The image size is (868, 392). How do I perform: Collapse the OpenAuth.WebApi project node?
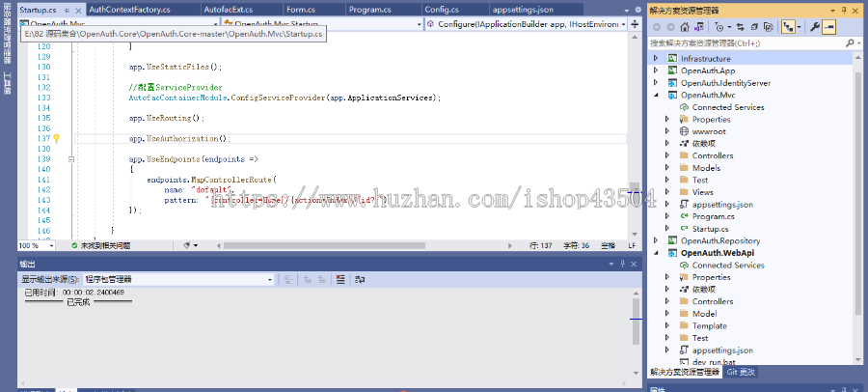(656, 253)
